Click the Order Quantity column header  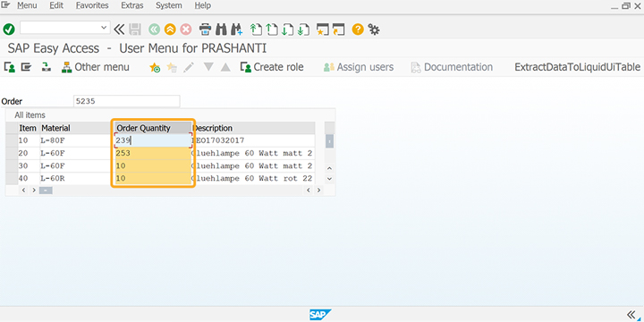click(x=153, y=128)
